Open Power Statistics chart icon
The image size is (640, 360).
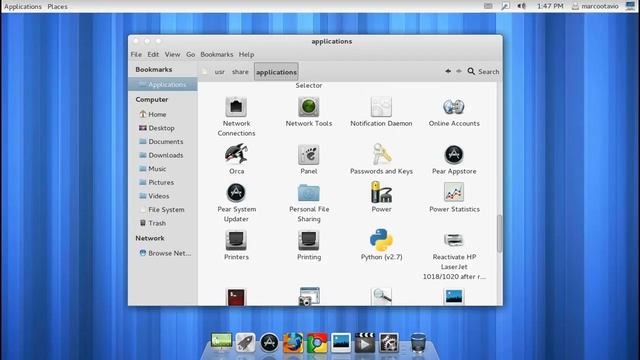[454, 192]
